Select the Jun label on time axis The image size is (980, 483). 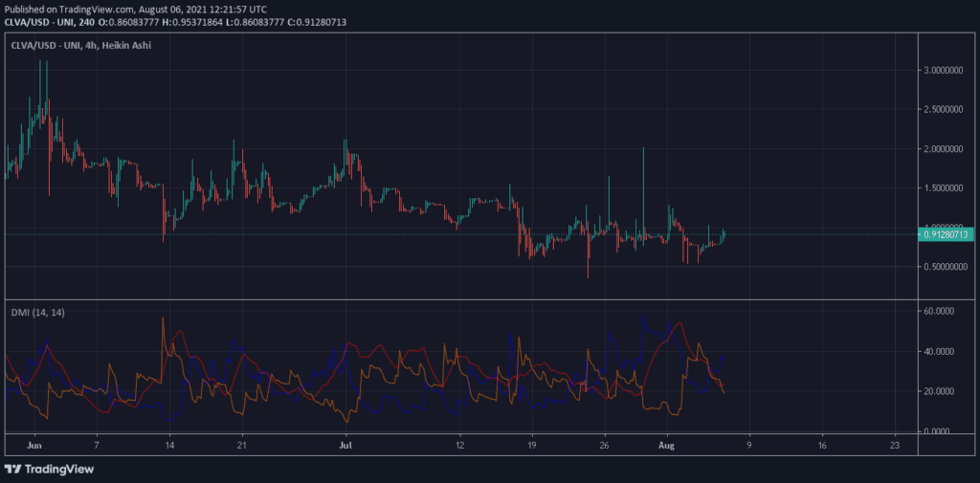coord(36,446)
